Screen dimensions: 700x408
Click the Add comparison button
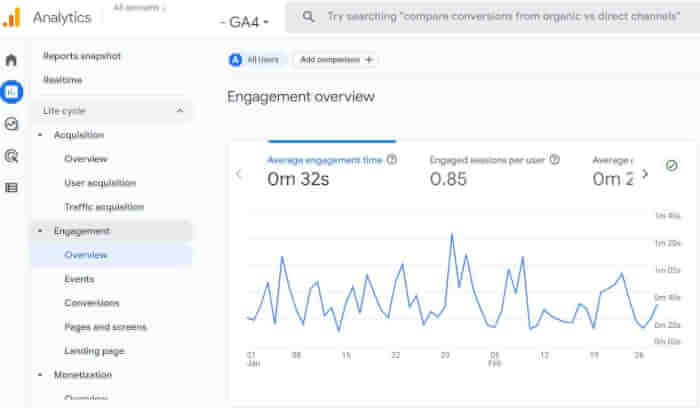coord(335,60)
